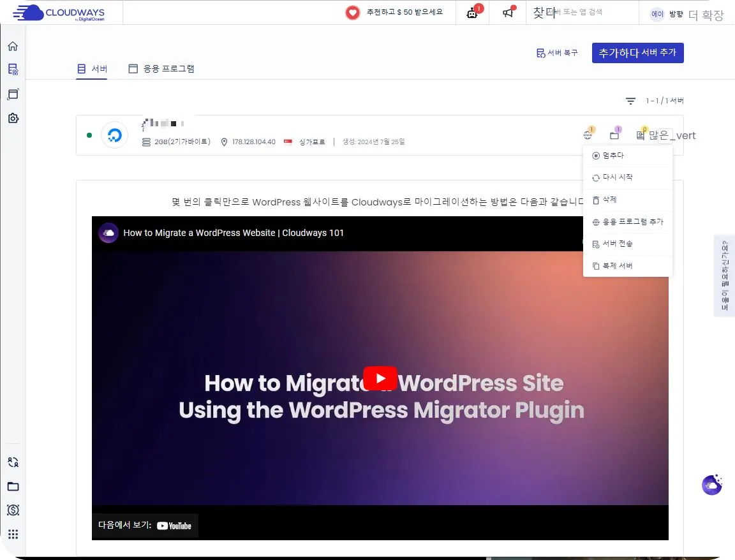Open Applications via the sidebar panel icon
735x560 pixels.
click(x=13, y=94)
